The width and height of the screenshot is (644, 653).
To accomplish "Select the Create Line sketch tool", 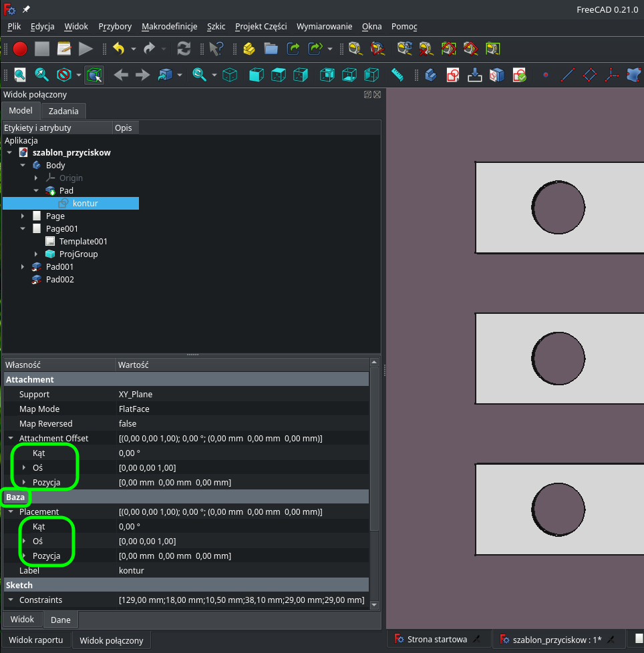I will coord(567,75).
